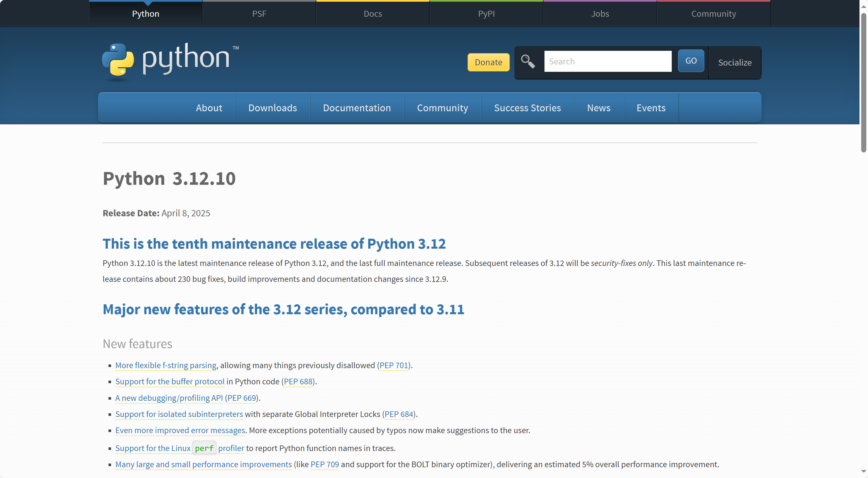Viewport: 868px width, 478px height.
Task: Click the scrollbar down arrow
Action: click(864, 471)
